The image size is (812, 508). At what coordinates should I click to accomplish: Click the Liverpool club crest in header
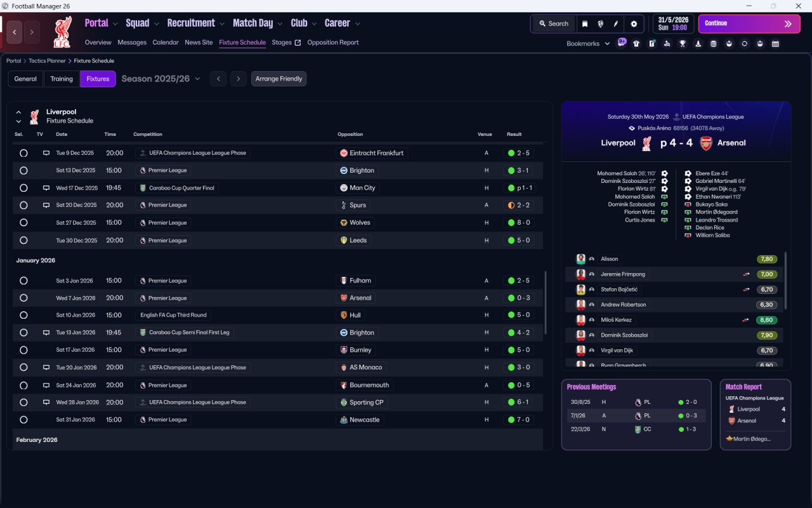[x=62, y=32]
